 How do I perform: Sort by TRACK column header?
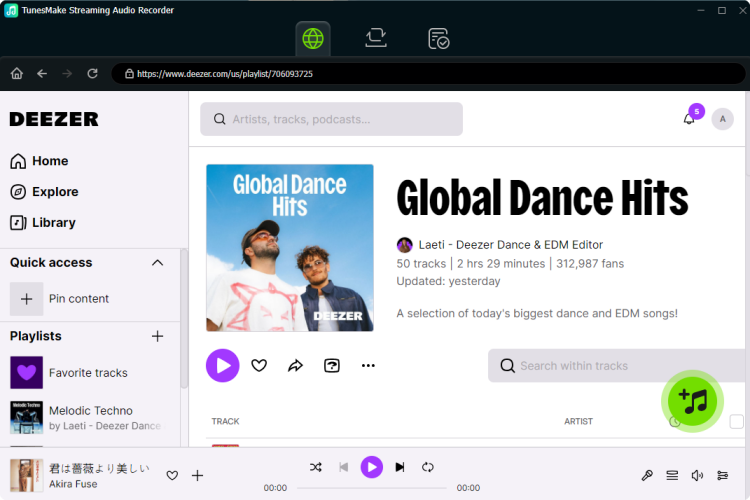tap(225, 422)
